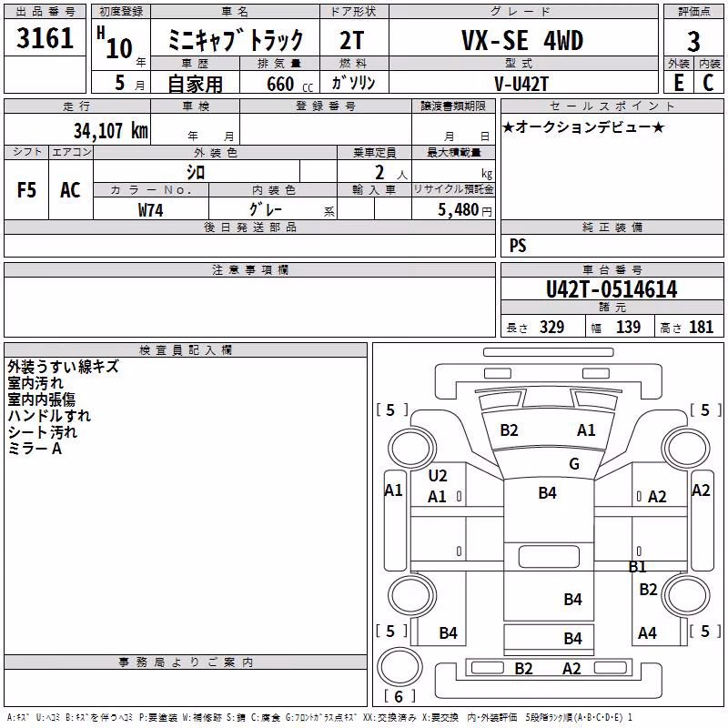Click the vehicle history 自家用

coord(195,84)
